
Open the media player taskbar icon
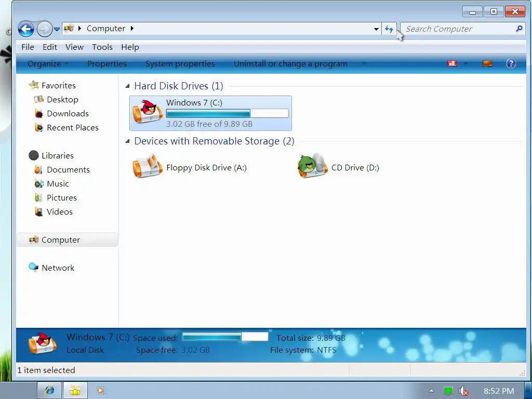pyautogui.click(x=100, y=391)
